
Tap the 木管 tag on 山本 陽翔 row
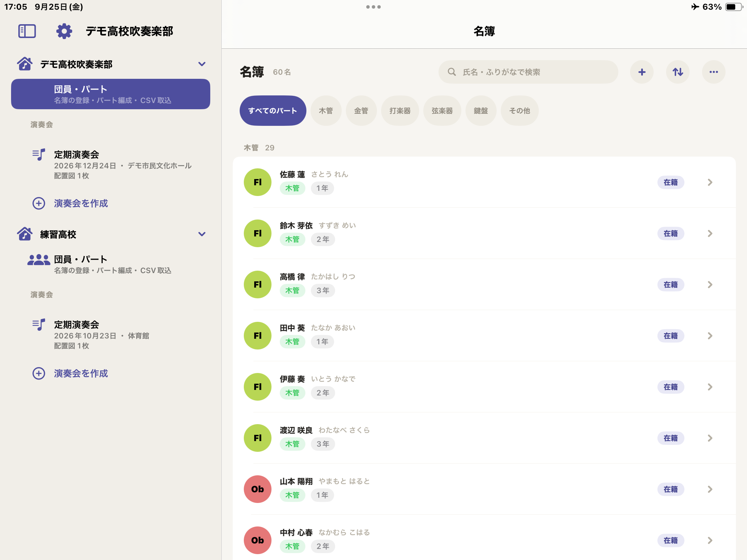click(292, 495)
